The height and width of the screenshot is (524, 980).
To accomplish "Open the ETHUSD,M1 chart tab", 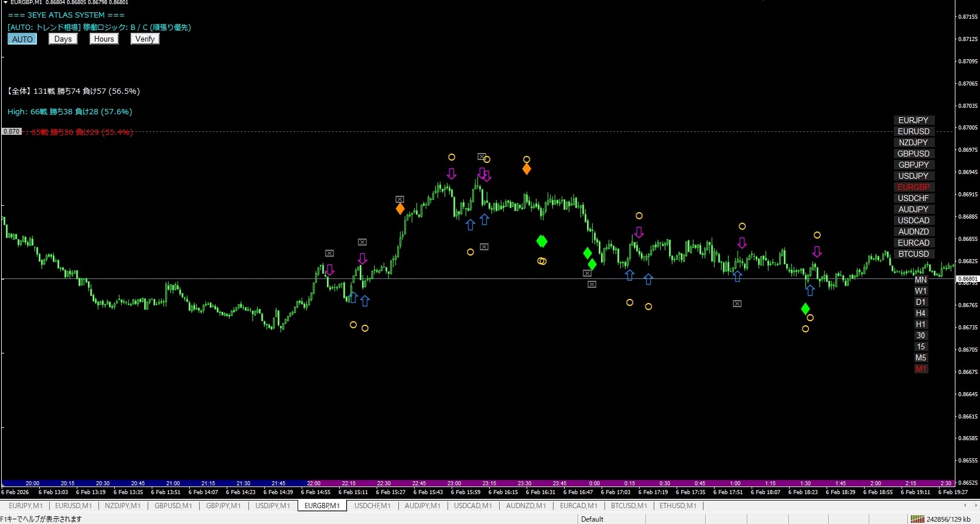I will tap(678, 505).
